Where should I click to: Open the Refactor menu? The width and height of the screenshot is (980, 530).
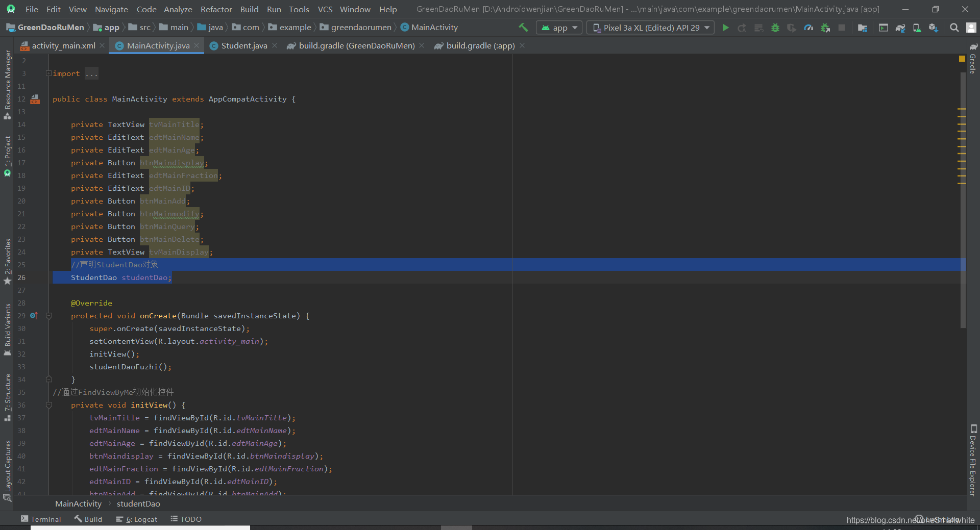click(216, 9)
